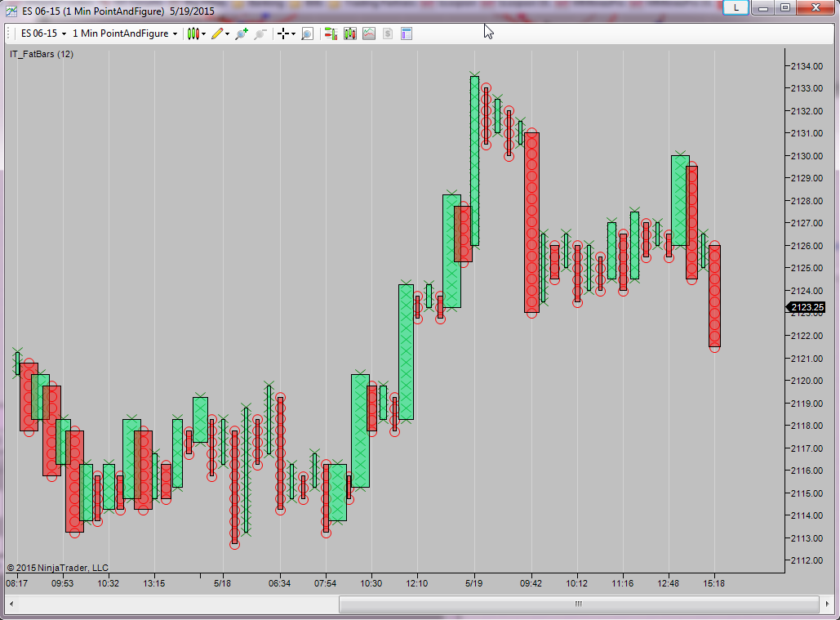Click the chart style candlestick icon
Screen dimensions: 840x620
[193, 33]
